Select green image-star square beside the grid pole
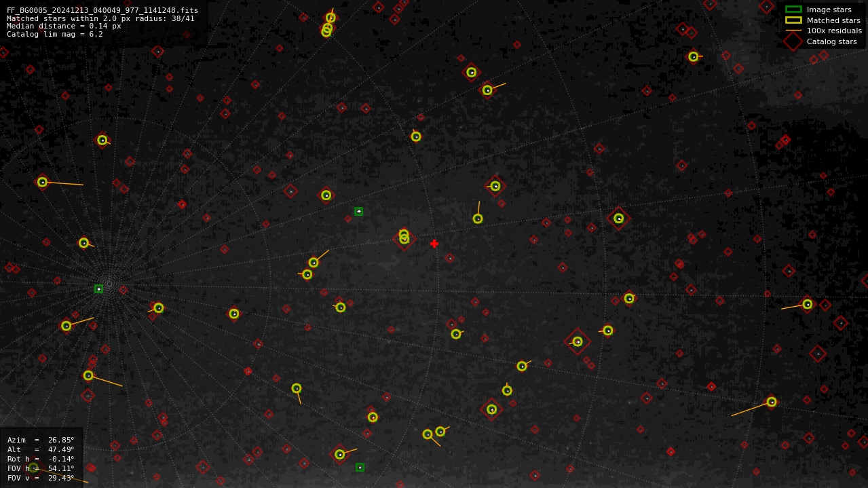The image size is (868, 488). point(99,289)
